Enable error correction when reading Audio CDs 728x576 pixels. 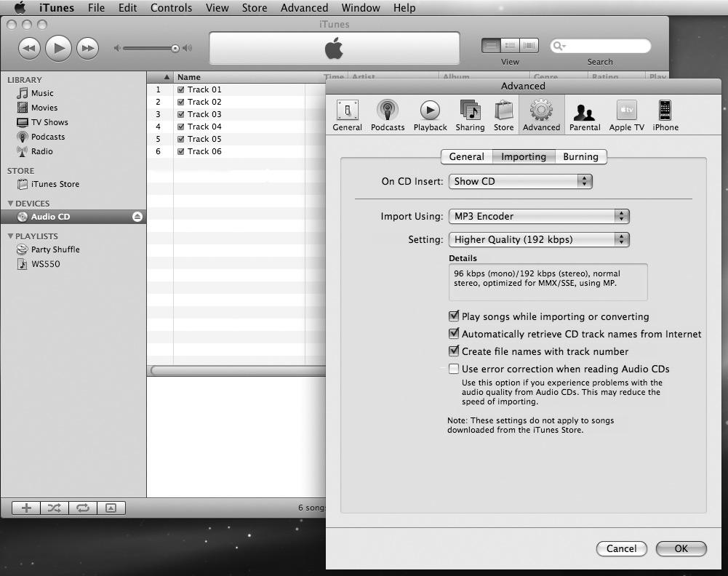454,369
